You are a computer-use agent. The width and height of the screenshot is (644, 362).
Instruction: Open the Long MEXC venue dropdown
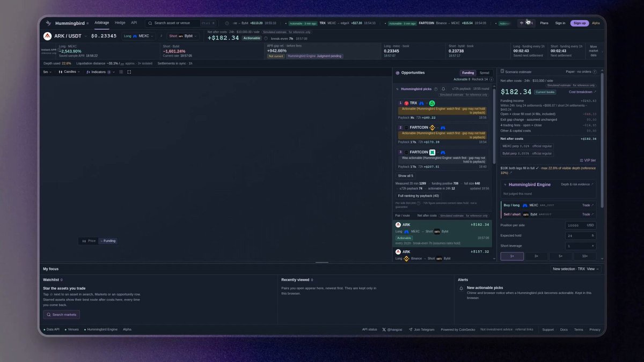138,36
